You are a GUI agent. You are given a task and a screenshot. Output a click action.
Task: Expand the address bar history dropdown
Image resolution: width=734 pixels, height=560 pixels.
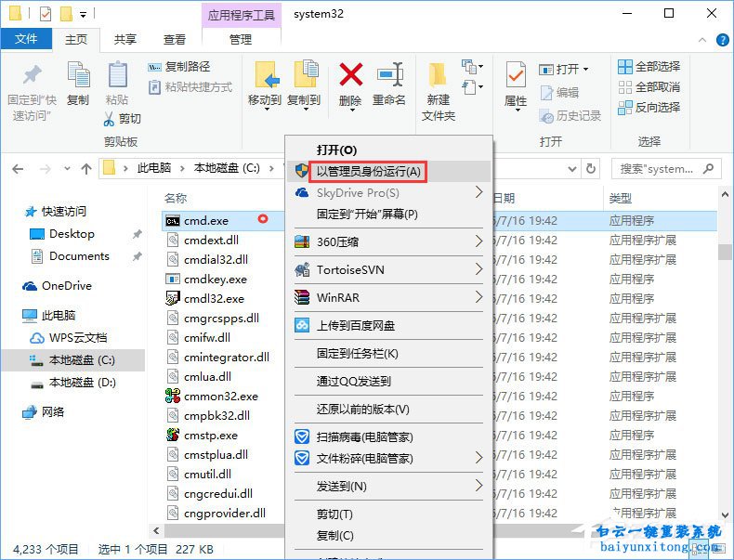click(572, 168)
